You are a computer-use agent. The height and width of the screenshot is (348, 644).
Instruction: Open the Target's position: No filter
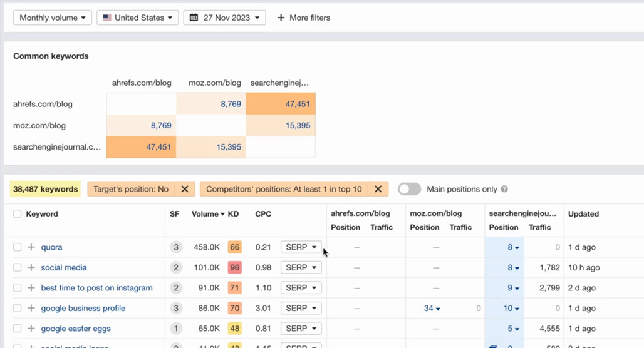131,189
